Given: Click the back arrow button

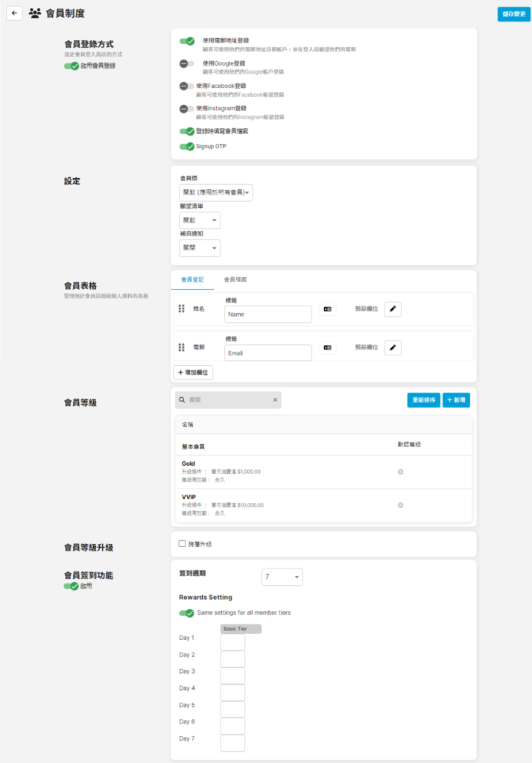Looking at the screenshot, I should 14,13.
